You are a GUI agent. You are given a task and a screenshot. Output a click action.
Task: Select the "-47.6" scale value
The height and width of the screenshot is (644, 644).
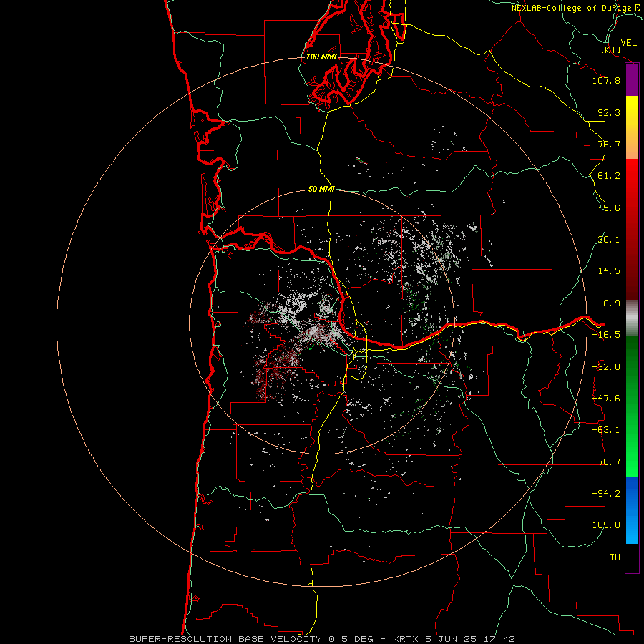(606, 399)
